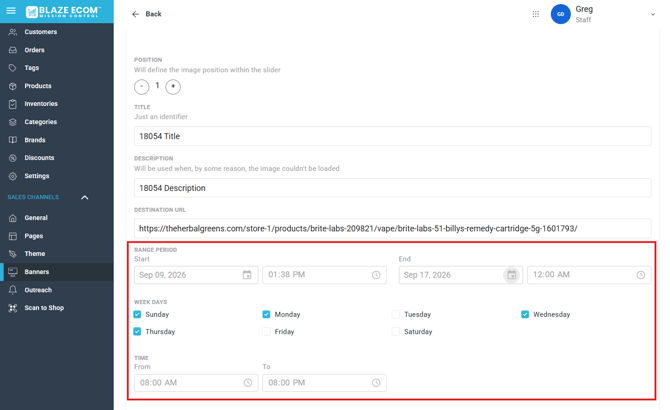The width and height of the screenshot is (670, 410).
Task: Check the Friday checkbox
Action: pos(266,331)
